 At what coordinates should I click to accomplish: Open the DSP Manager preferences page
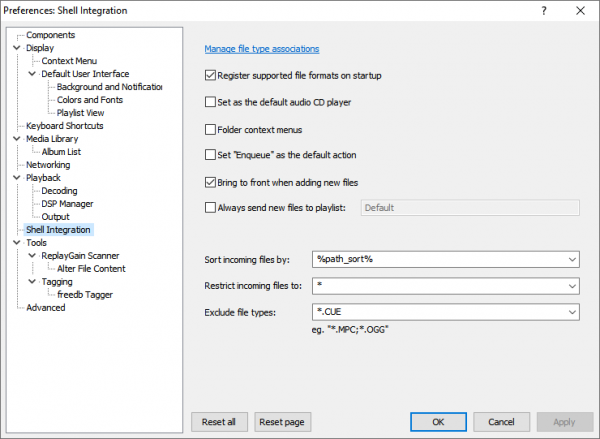coord(68,204)
